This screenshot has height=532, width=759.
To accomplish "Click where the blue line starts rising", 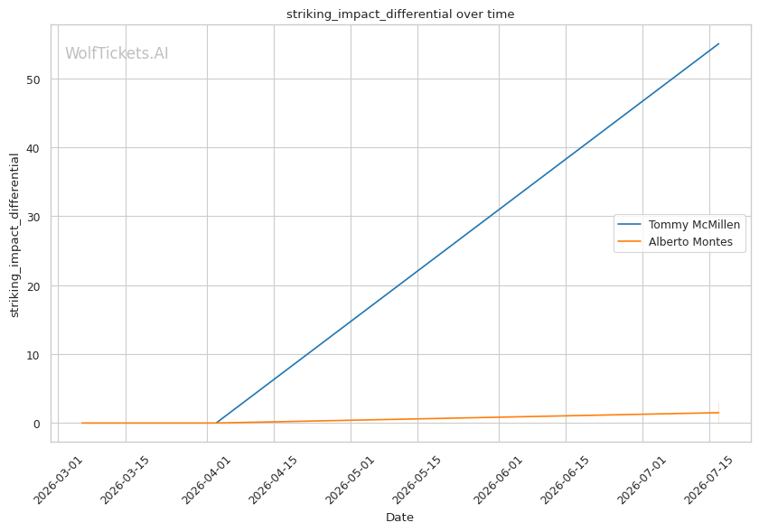I will 216,423.
